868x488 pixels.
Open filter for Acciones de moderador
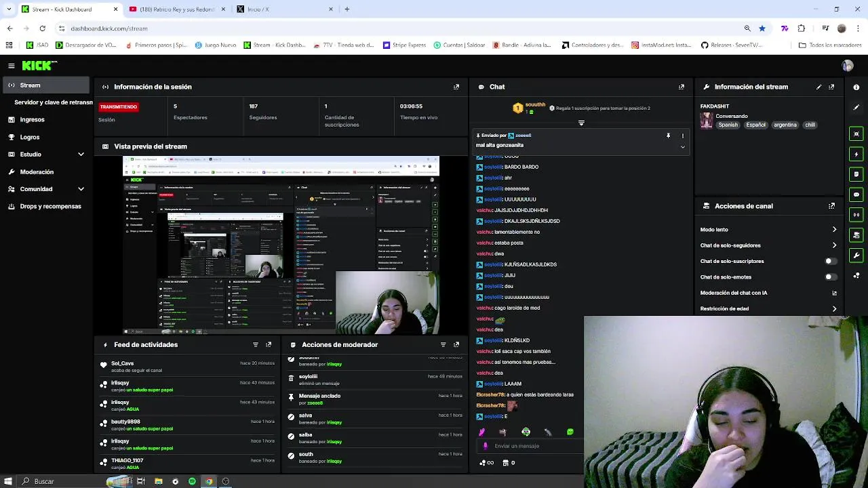click(x=443, y=344)
